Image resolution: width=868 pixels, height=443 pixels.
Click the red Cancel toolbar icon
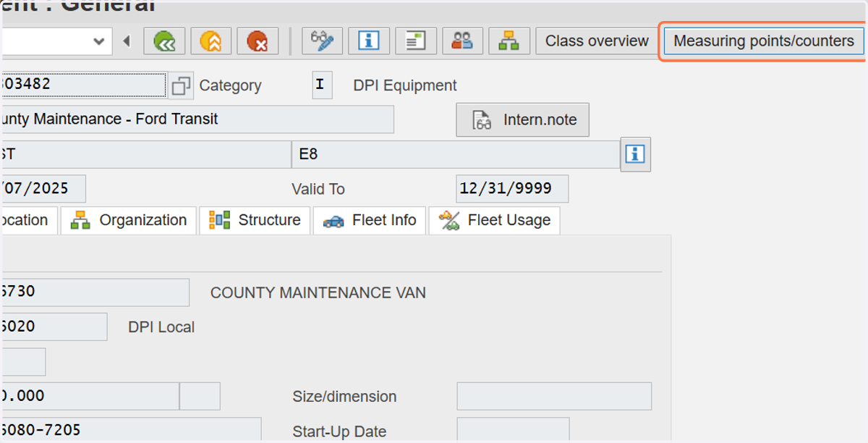tap(258, 41)
